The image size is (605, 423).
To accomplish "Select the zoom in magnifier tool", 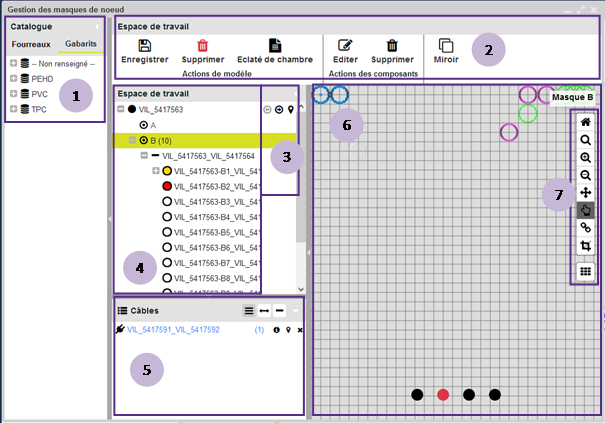I will (x=585, y=158).
